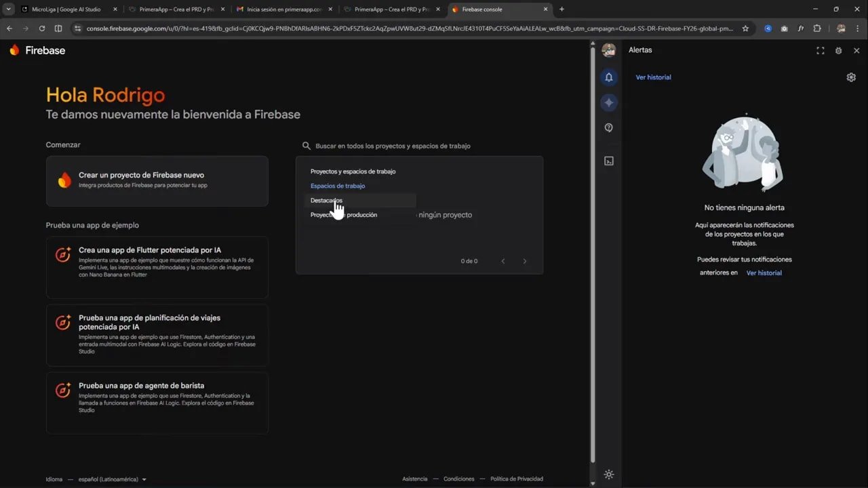Open the Gemini sparkle assistant icon
868x488 pixels.
click(x=608, y=102)
